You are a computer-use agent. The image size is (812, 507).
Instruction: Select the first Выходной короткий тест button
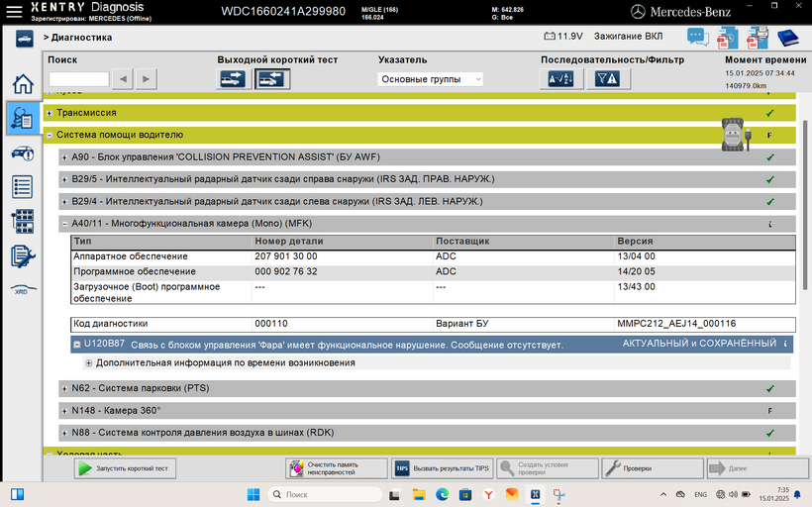[233, 79]
